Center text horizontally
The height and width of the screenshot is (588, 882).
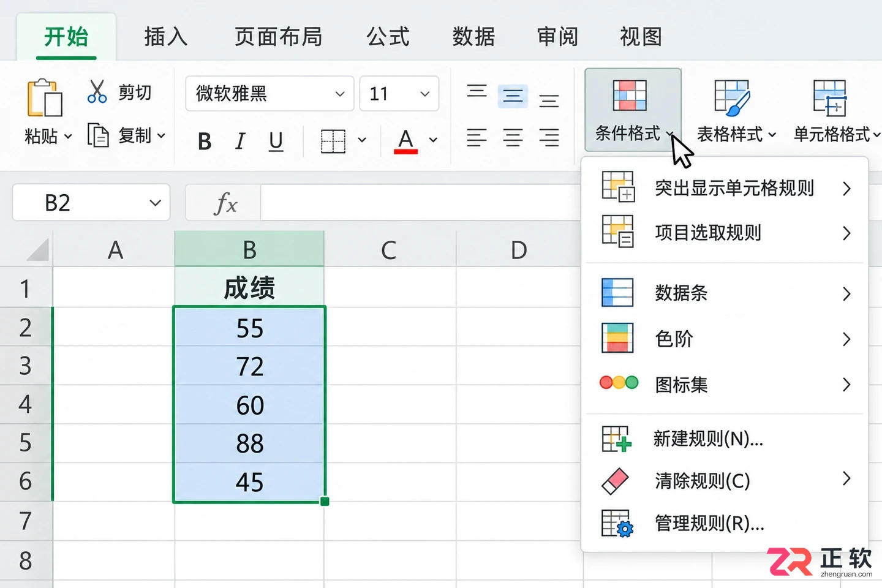[x=513, y=138]
